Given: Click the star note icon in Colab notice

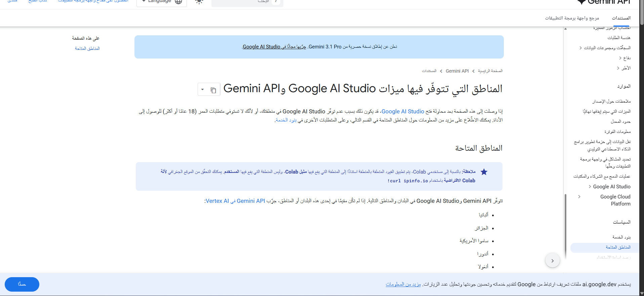Looking at the screenshot, I should click(x=484, y=172).
